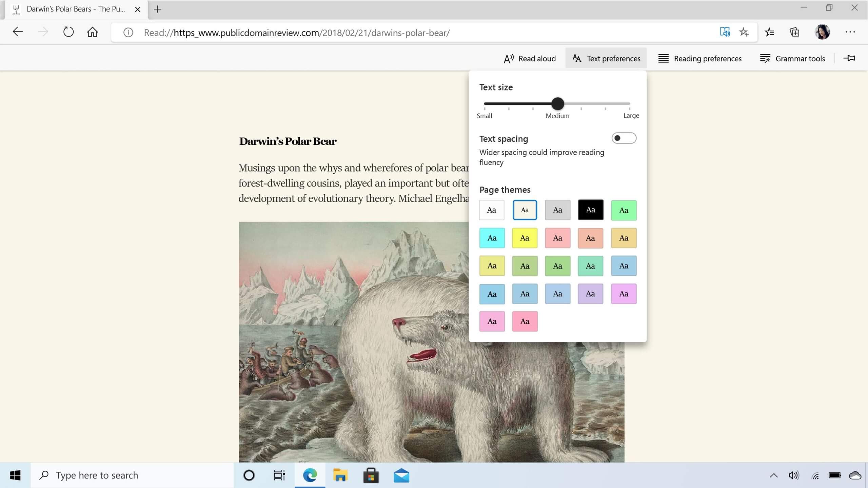The image size is (868, 488).
Task: Click the bookmark/save page icon
Action: pos(744,32)
